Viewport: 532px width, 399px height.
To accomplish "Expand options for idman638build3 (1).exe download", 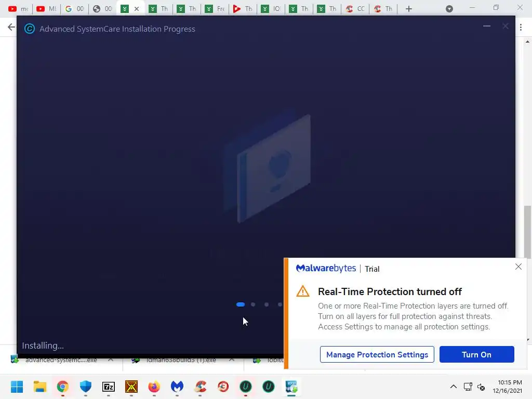I will click(x=232, y=360).
